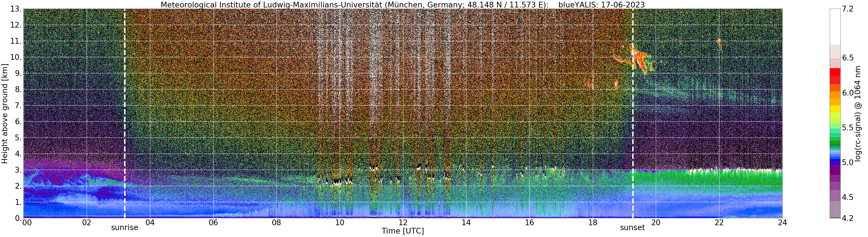Image resolution: width=868 pixels, height=237 pixels.
Task: Click the 'Time [UTC]' axis label
Action: [x=403, y=231]
